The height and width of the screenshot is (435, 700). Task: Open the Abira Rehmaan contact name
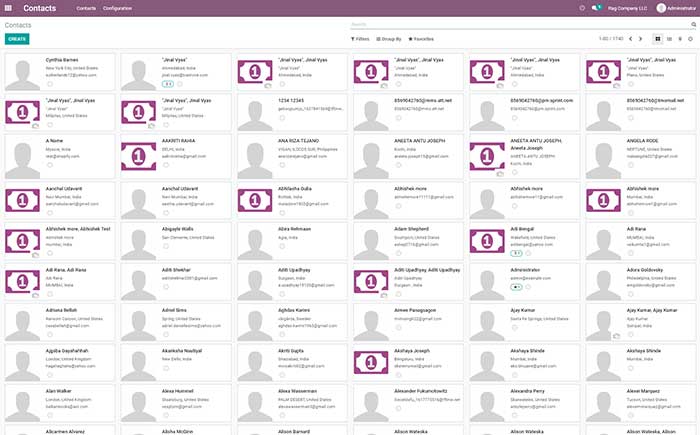(x=294, y=229)
